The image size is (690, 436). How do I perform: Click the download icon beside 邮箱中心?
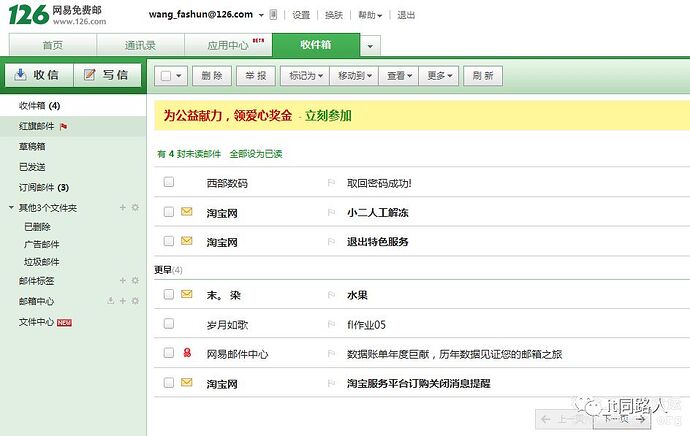tap(111, 301)
